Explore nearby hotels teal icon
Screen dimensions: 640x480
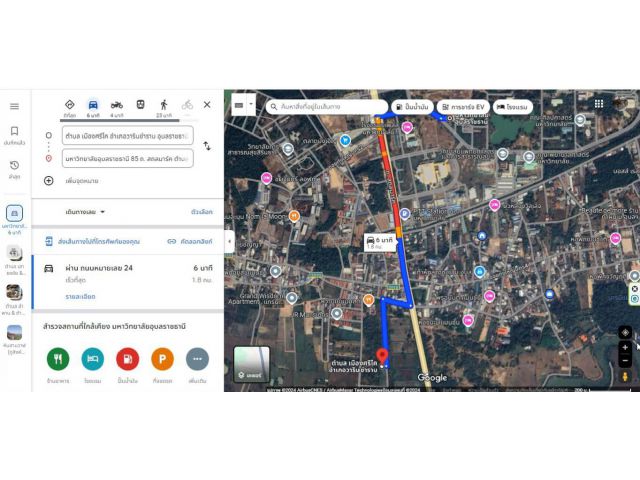[93, 359]
